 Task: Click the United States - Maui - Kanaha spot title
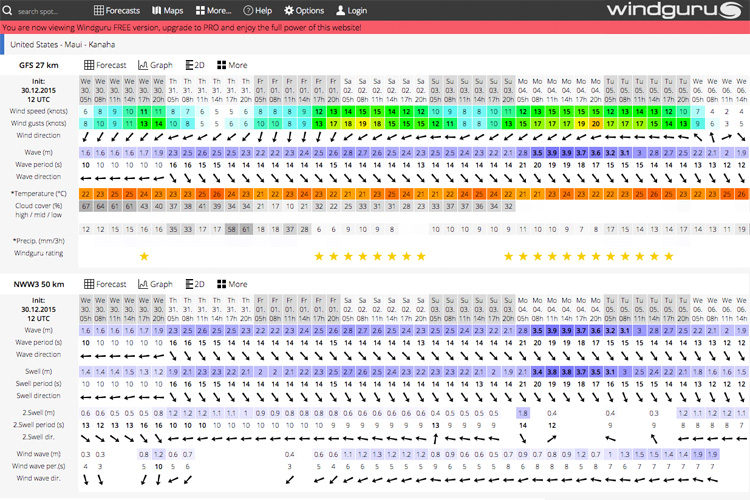(x=60, y=44)
